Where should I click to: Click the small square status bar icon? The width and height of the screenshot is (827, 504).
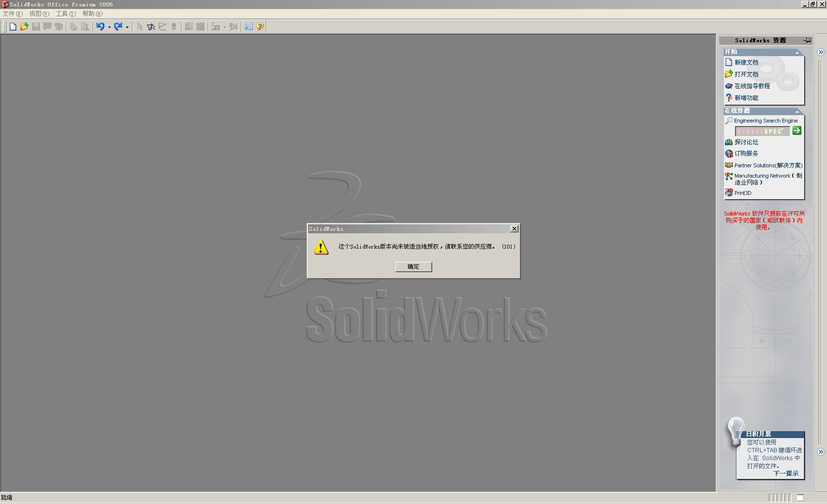pos(800,498)
